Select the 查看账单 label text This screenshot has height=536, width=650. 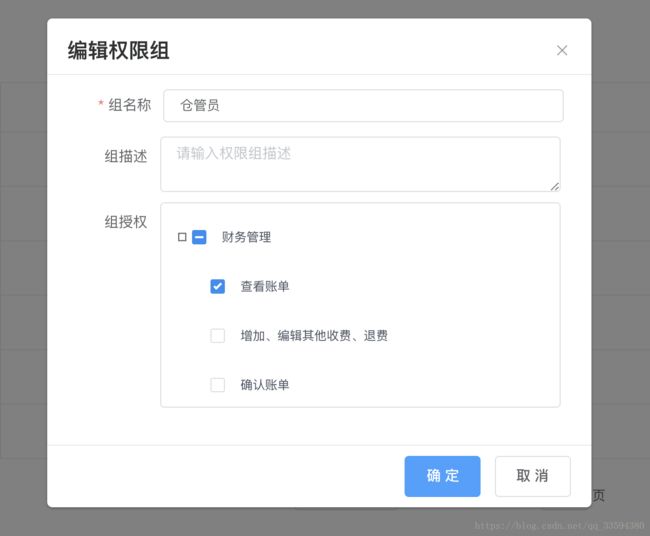(x=265, y=286)
